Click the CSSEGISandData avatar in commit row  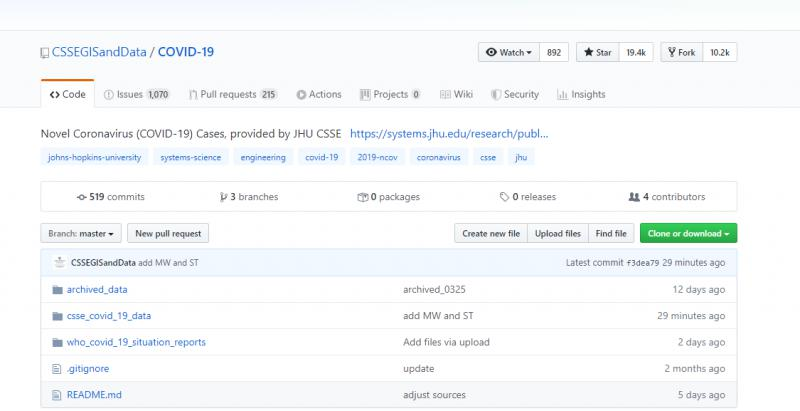(x=60, y=262)
